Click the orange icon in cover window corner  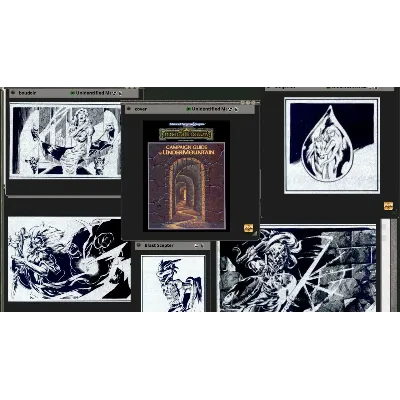click(x=248, y=228)
